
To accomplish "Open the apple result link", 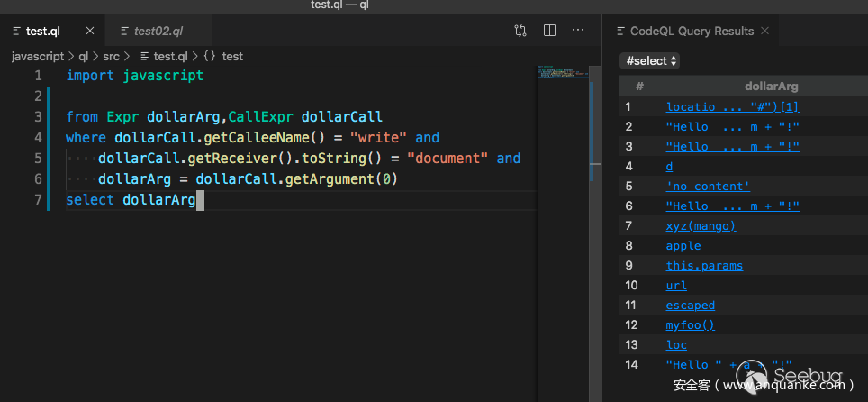I will point(683,246).
